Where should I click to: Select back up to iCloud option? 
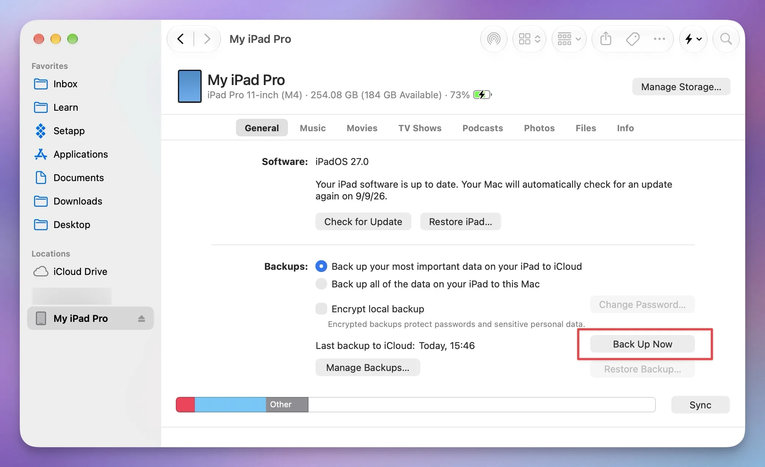[x=321, y=266]
